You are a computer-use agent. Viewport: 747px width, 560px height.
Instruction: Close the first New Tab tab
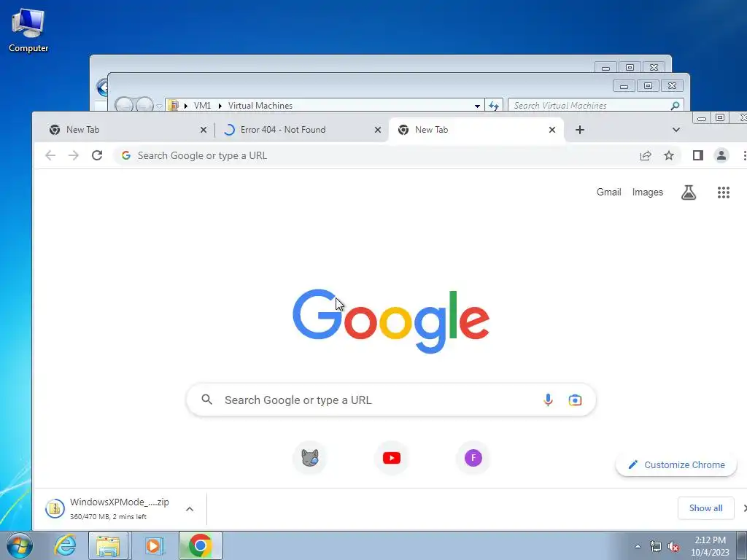click(x=204, y=130)
